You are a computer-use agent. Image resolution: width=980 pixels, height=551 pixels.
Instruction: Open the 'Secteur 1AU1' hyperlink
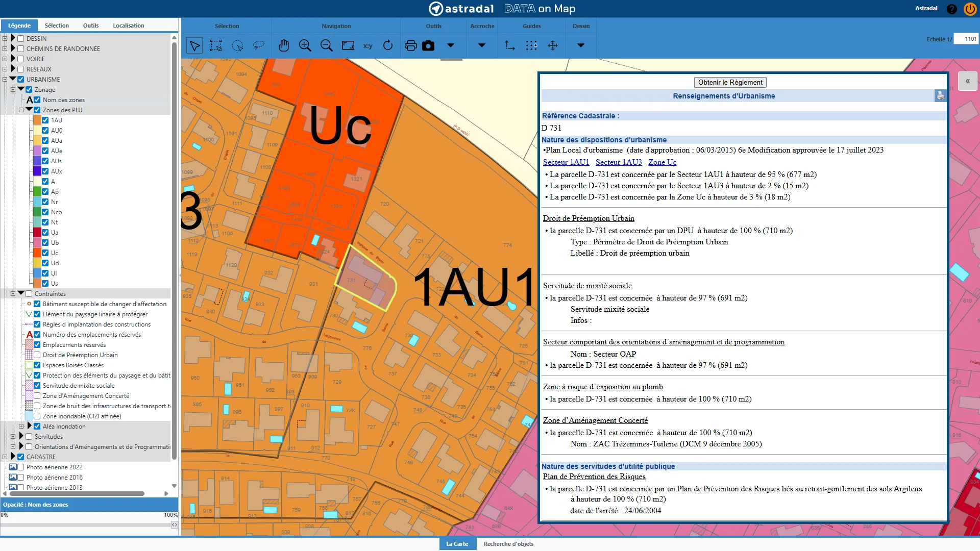tap(566, 162)
